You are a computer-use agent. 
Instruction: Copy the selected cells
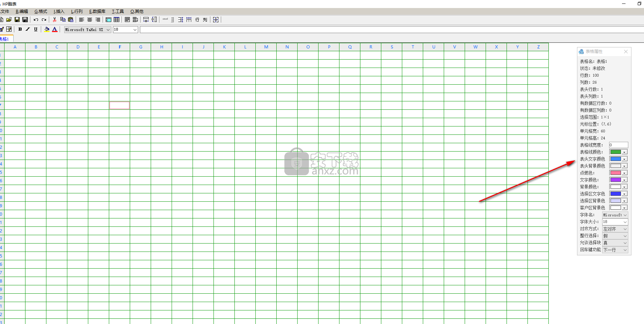click(x=63, y=20)
